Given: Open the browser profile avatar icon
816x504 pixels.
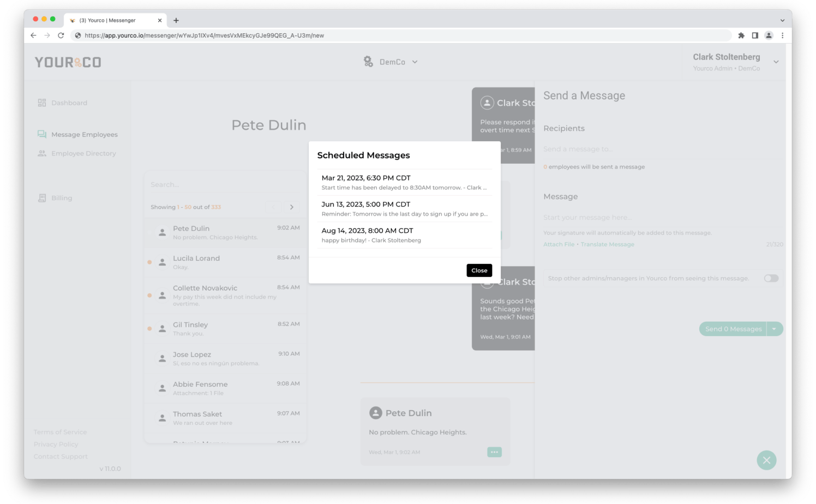Looking at the screenshot, I should (x=769, y=35).
